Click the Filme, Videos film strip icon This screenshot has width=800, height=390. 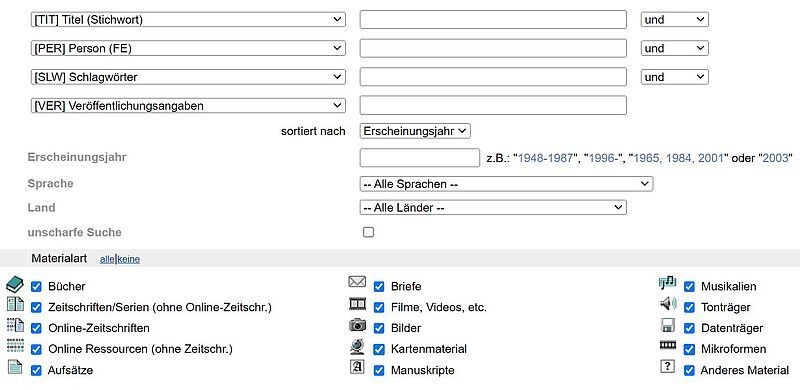click(357, 304)
